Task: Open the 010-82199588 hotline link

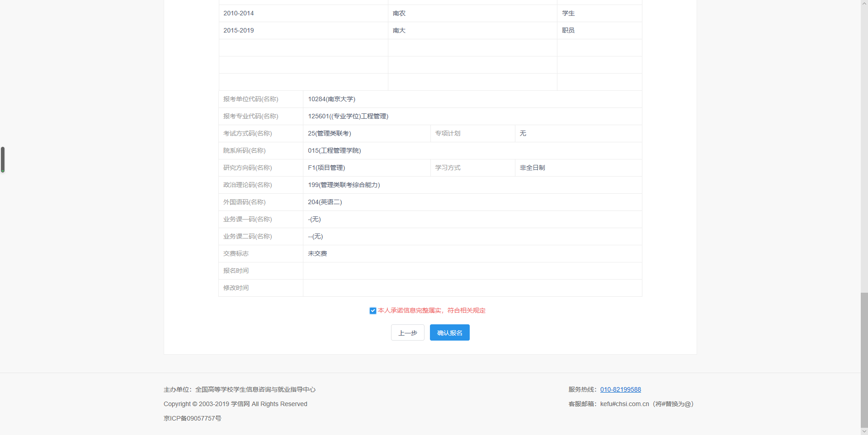Action: (x=620, y=389)
